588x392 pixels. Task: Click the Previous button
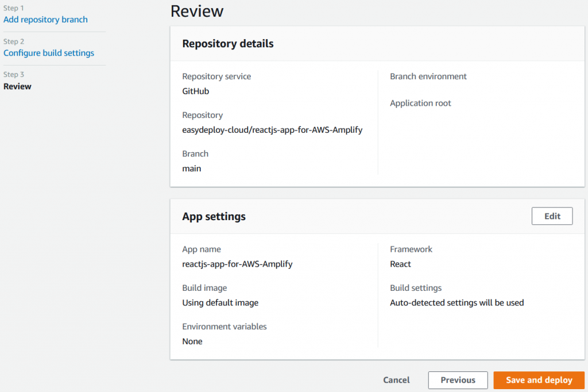pyautogui.click(x=458, y=380)
